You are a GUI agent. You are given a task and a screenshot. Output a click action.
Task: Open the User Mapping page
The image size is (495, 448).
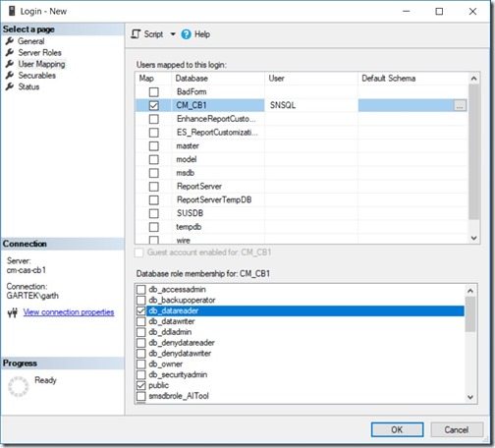pyautogui.click(x=41, y=64)
